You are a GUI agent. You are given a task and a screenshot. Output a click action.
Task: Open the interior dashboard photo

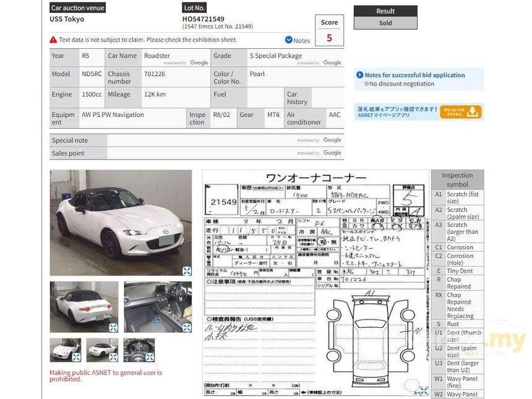tap(158, 307)
